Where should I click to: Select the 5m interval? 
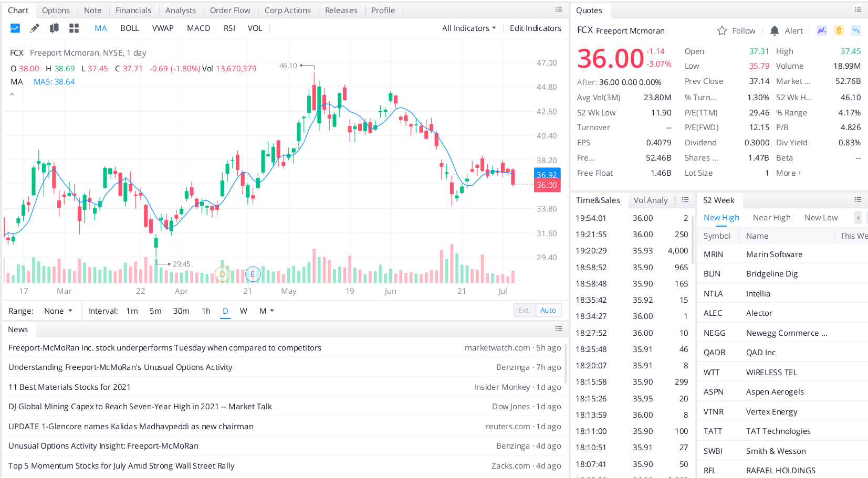pyautogui.click(x=155, y=311)
